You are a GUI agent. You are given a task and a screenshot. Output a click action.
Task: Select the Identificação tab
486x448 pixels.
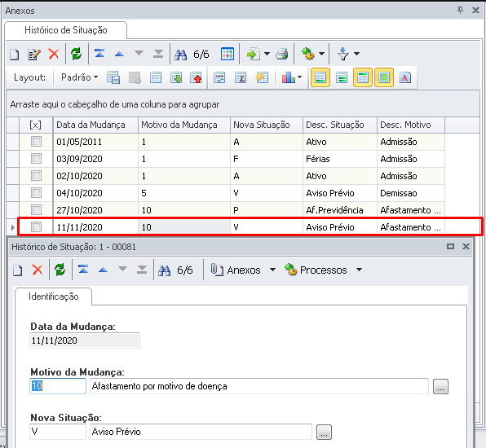[53, 296]
